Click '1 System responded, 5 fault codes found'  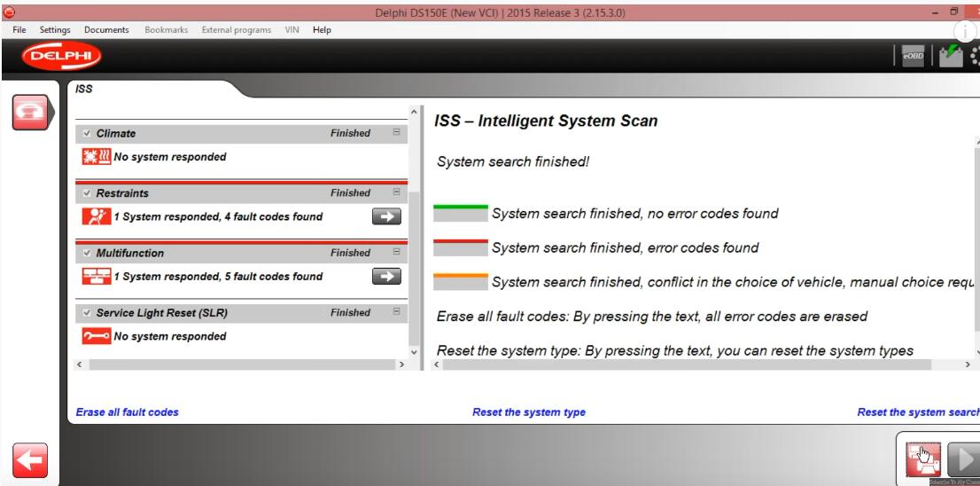click(x=218, y=277)
